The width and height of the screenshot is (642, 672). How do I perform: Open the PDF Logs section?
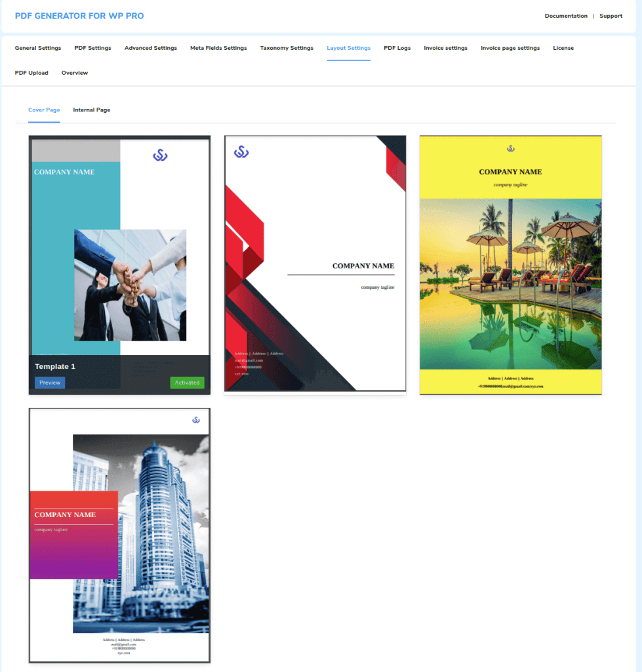[397, 48]
